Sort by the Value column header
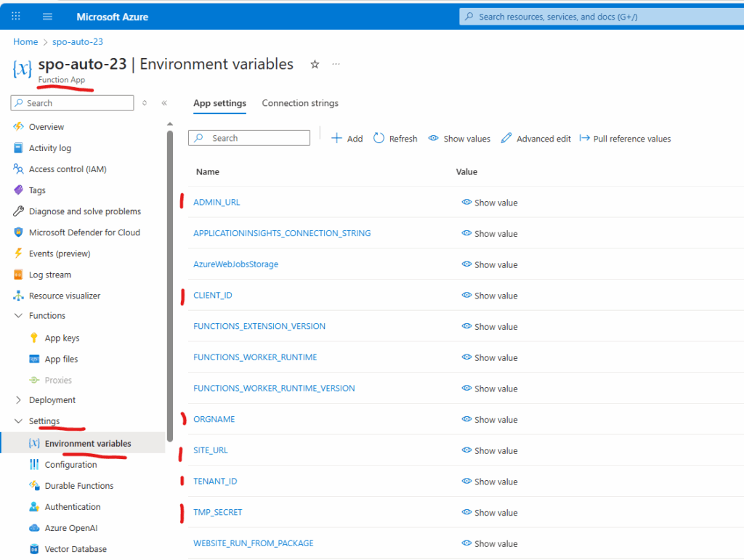 (x=466, y=171)
